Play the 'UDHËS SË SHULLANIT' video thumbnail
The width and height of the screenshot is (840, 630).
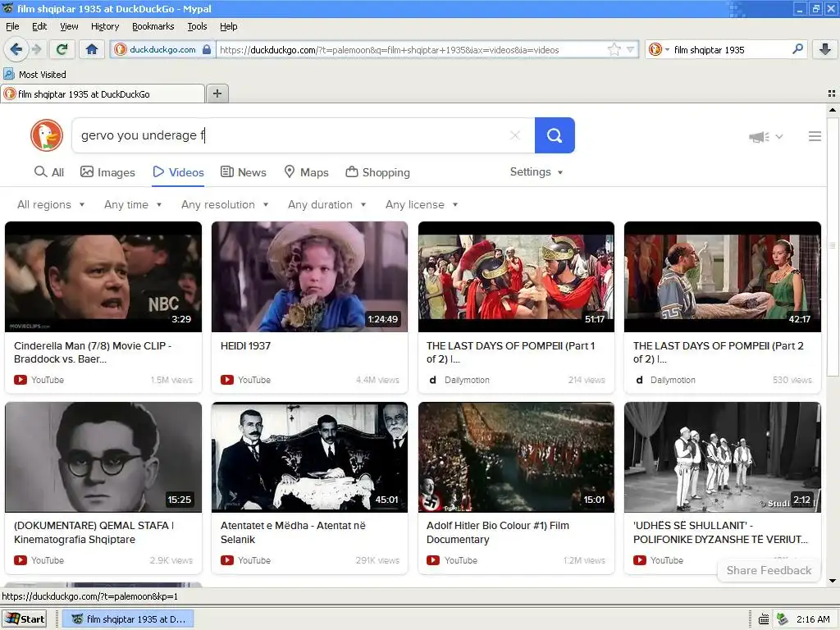pyautogui.click(x=723, y=458)
